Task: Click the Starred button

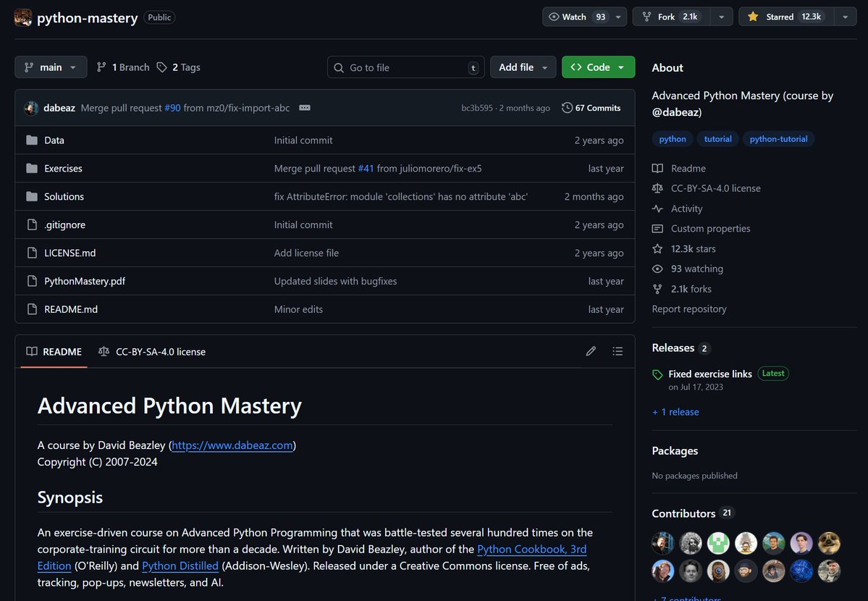Action: [x=786, y=17]
